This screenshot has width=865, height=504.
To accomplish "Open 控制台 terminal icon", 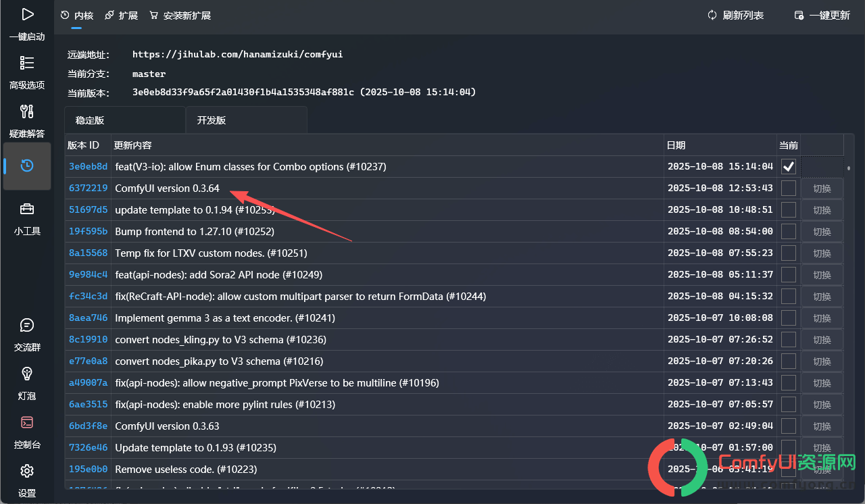I will (x=27, y=422).
